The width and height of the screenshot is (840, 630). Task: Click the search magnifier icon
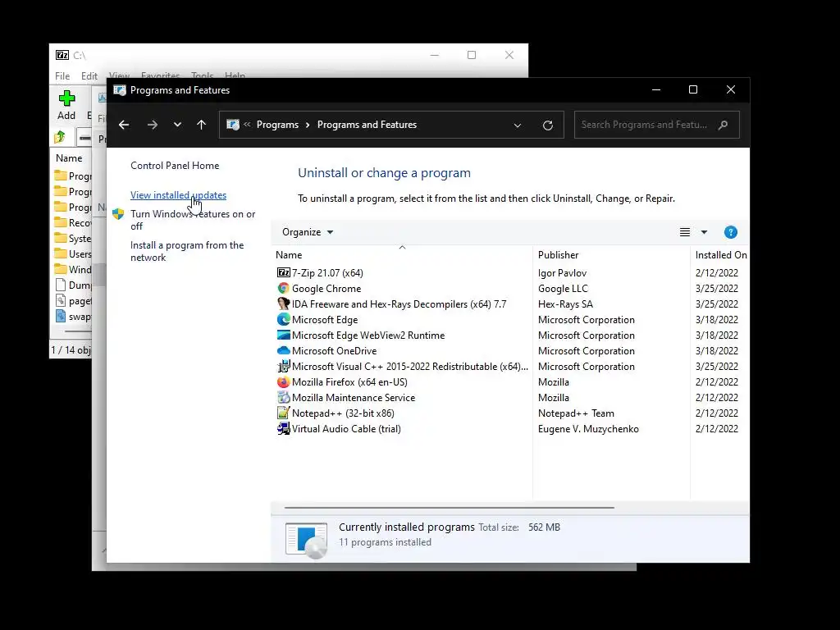[x=724, y=125]
